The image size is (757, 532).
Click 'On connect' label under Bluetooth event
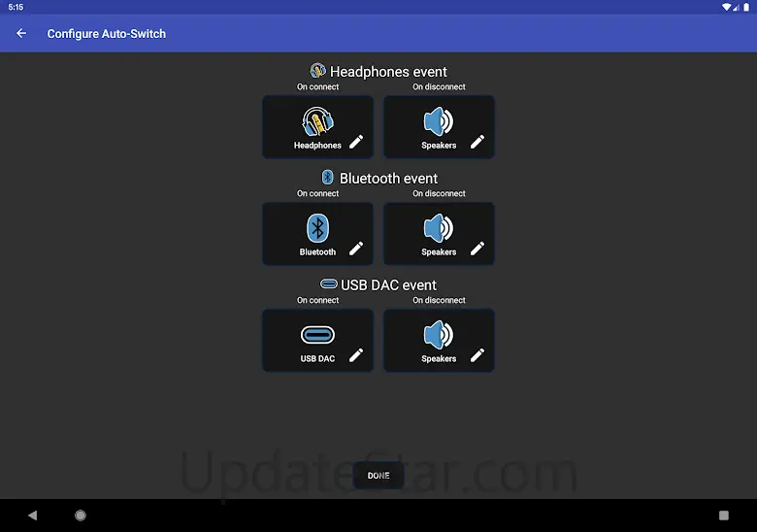click(317, 193)
